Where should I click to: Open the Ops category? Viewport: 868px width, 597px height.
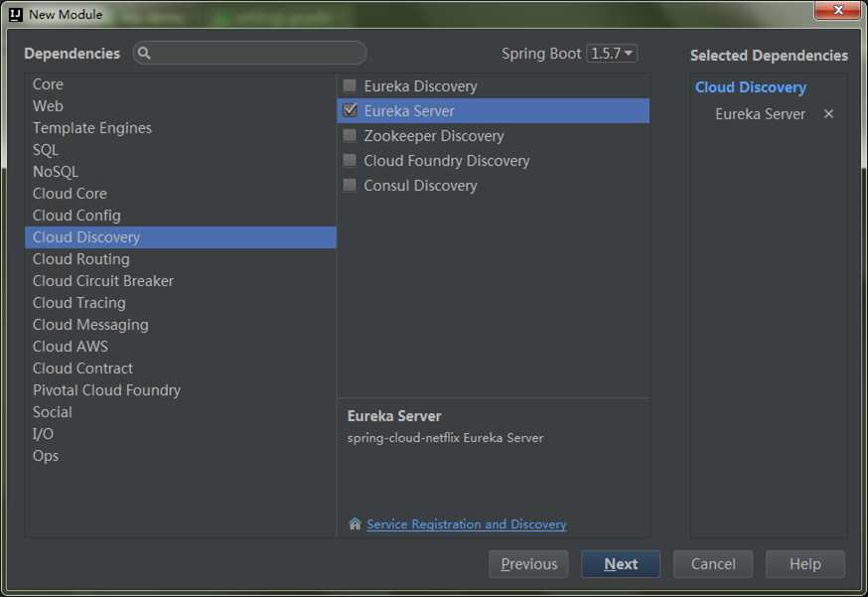(x=181, y=456)
